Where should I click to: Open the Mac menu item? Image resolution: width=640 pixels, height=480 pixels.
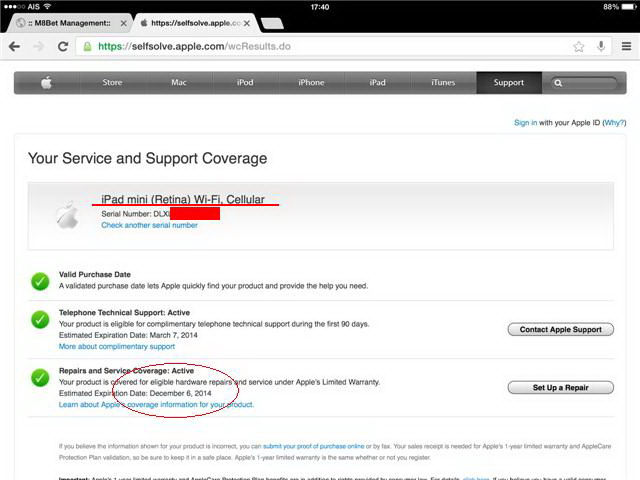(x=179, y=82)
